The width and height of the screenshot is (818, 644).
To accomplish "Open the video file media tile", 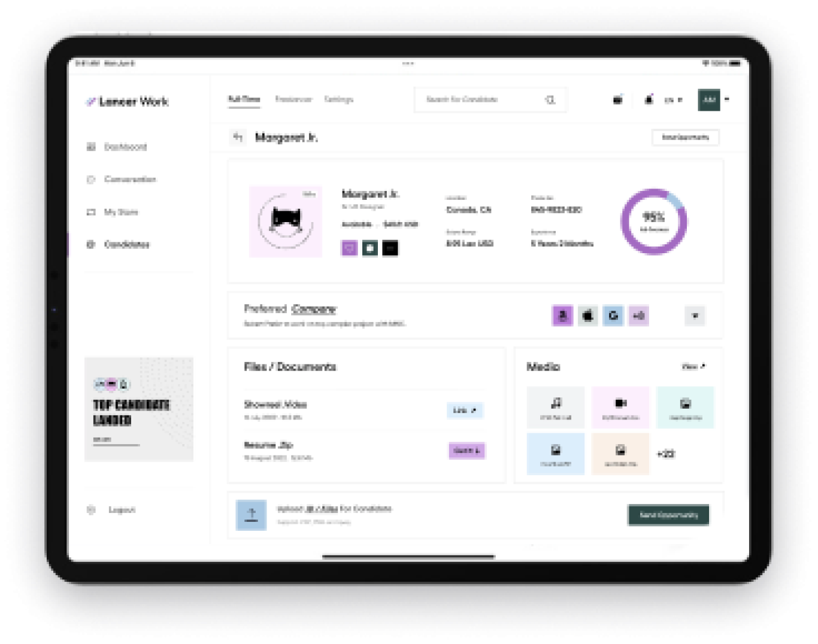I will click(620, 407).
